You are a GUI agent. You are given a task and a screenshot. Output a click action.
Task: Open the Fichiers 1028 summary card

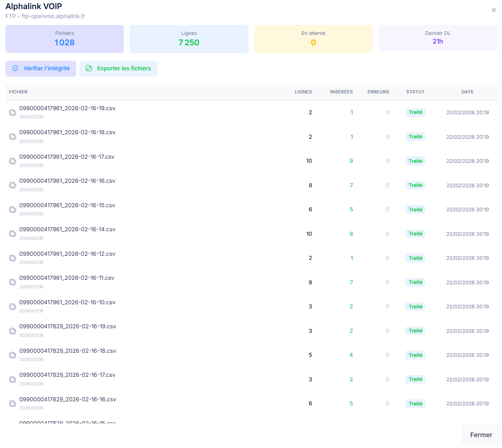[64, 39]
